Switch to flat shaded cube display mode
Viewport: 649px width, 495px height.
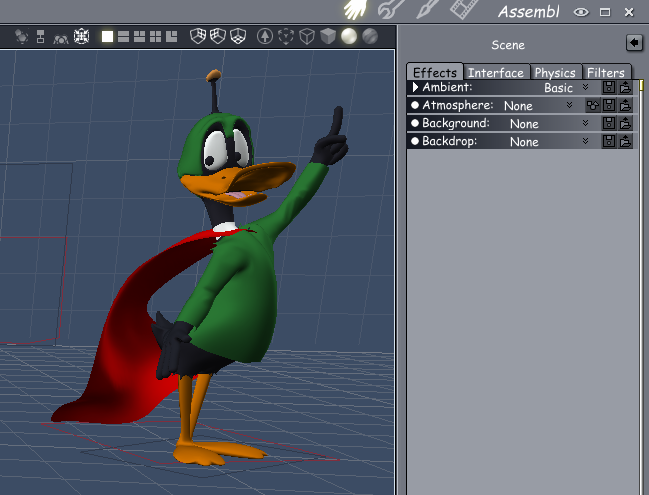[x=328, y=36]
